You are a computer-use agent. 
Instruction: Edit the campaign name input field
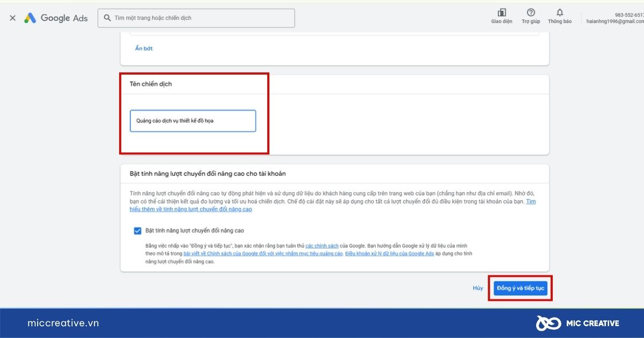[x=193, y=121]
